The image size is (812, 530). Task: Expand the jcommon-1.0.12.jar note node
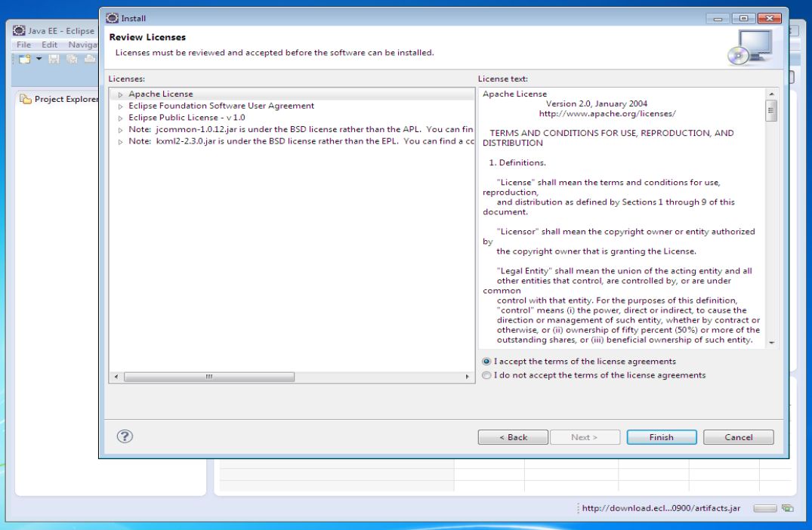coord(120,130)
